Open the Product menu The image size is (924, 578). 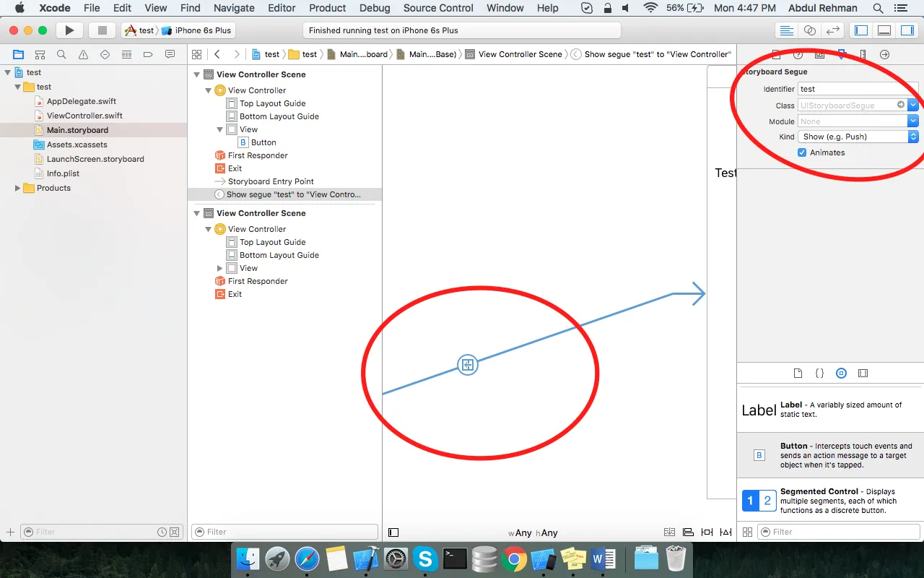click(328, 8)
